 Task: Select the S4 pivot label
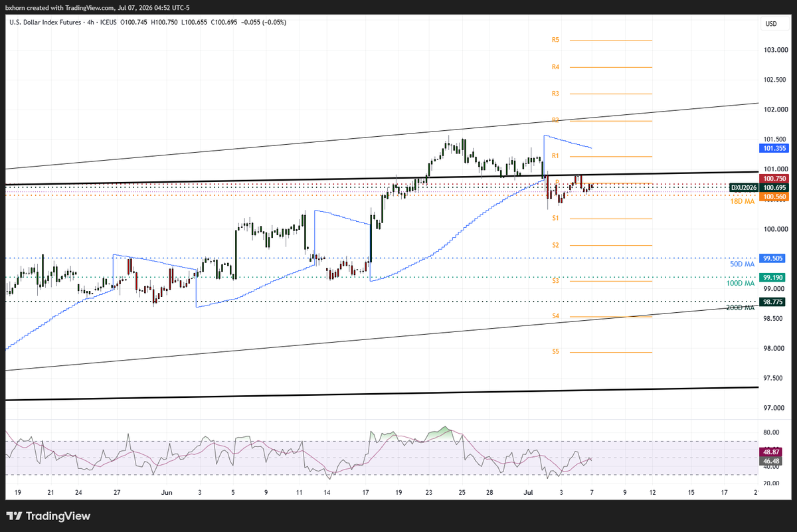(555, 316)
